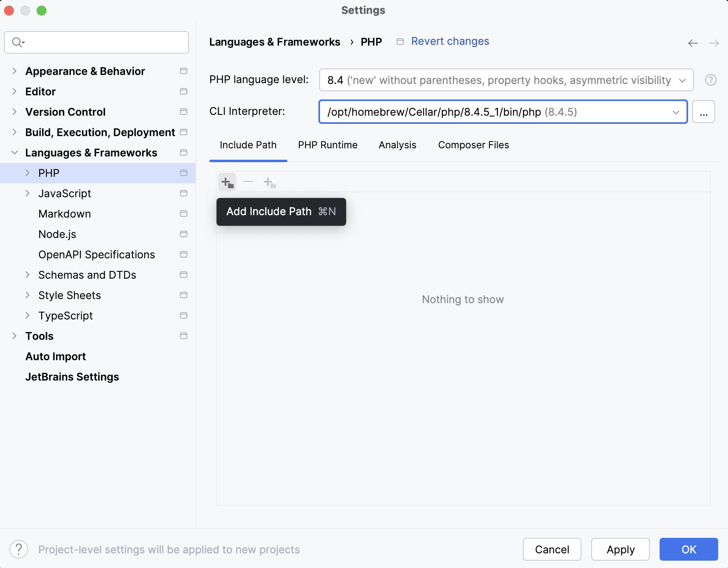The height and width of the screenshot is (568, 728).
Task: Click the Revert changes link
Action: tap(450, 41)
